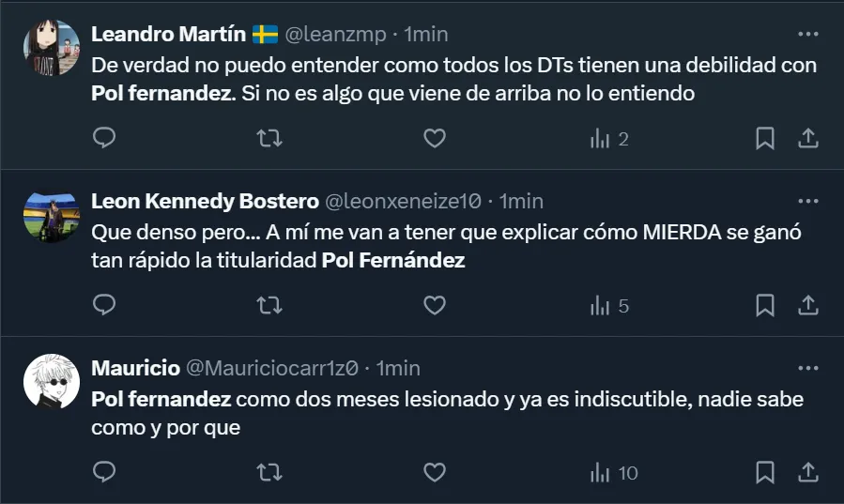
Task: Bookmark Mauricio's tweet
Action: (765, 472)
